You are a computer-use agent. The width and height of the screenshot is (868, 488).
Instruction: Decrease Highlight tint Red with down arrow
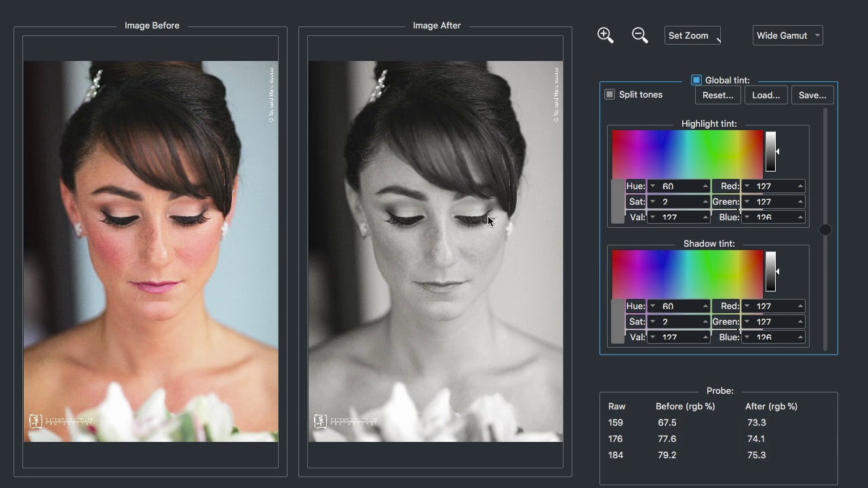coord(747,186)
